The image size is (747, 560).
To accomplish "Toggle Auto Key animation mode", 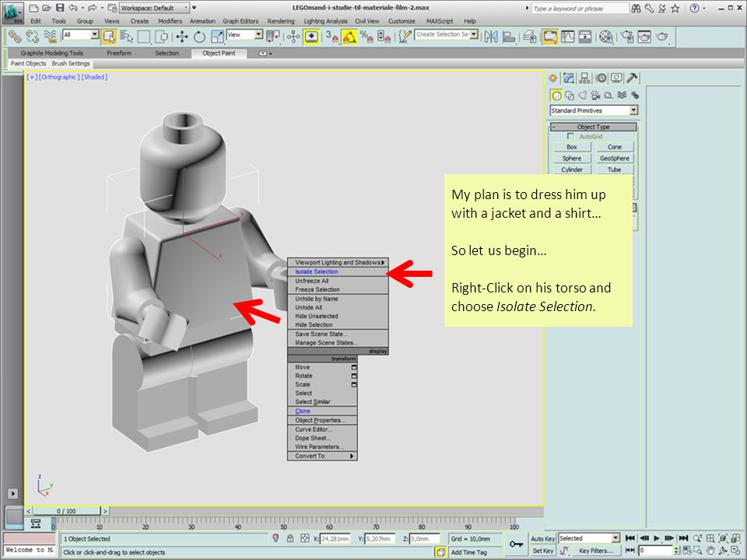I will point(542,538).
